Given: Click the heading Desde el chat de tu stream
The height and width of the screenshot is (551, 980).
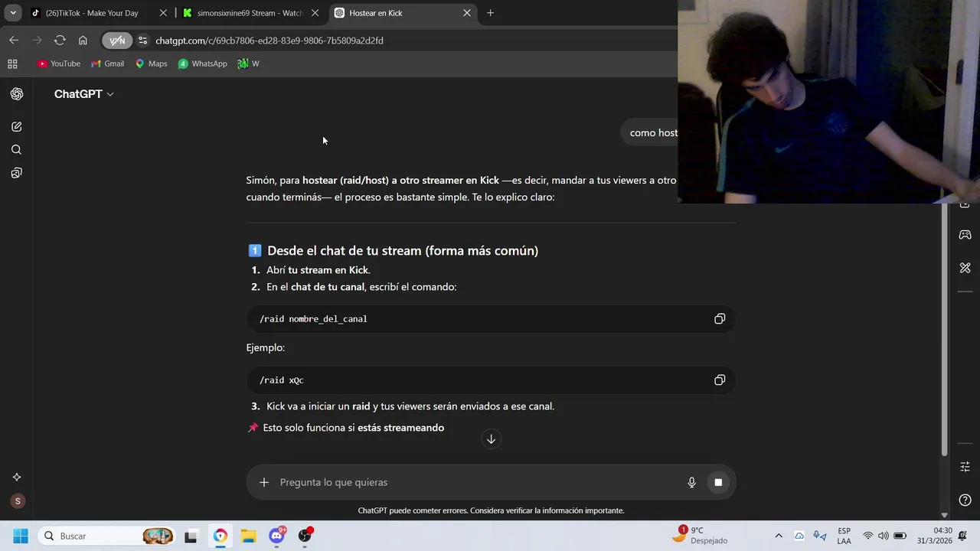Looking at the screenshot, I should [x=403, y=250].
